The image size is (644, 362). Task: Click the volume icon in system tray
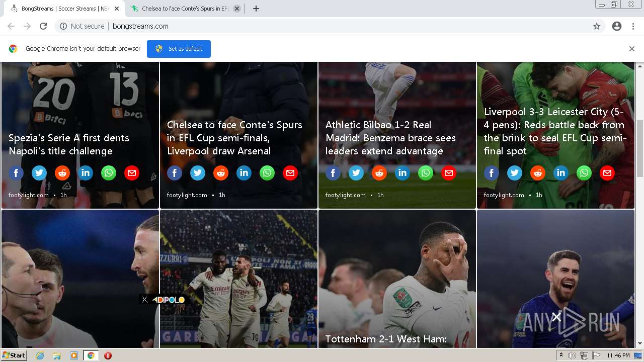572,355
